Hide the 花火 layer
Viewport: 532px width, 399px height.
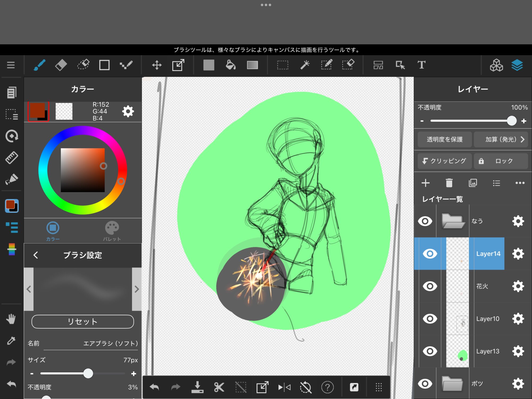(430, 286)
